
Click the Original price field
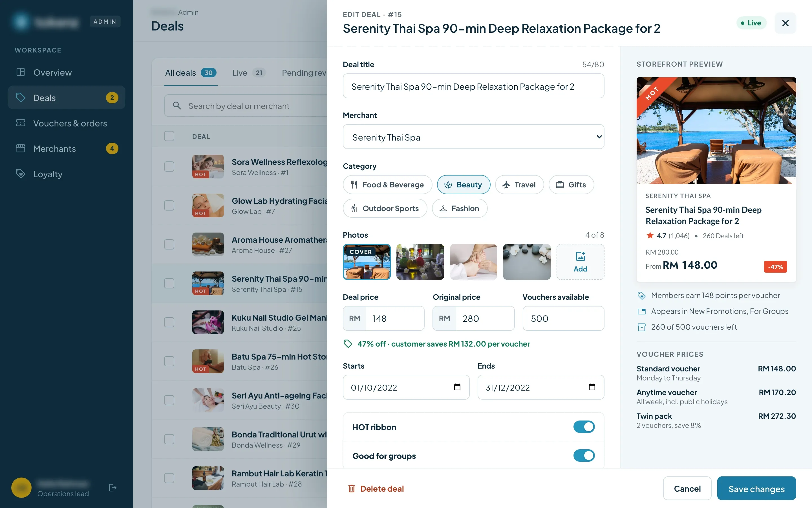(473, 318)
